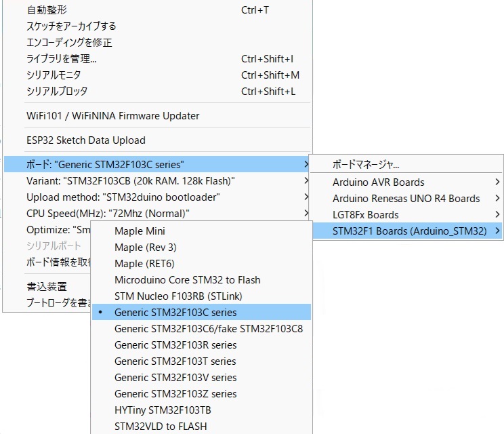Select ブートローダを書き込む entry
504x434 pixels.
47,302
